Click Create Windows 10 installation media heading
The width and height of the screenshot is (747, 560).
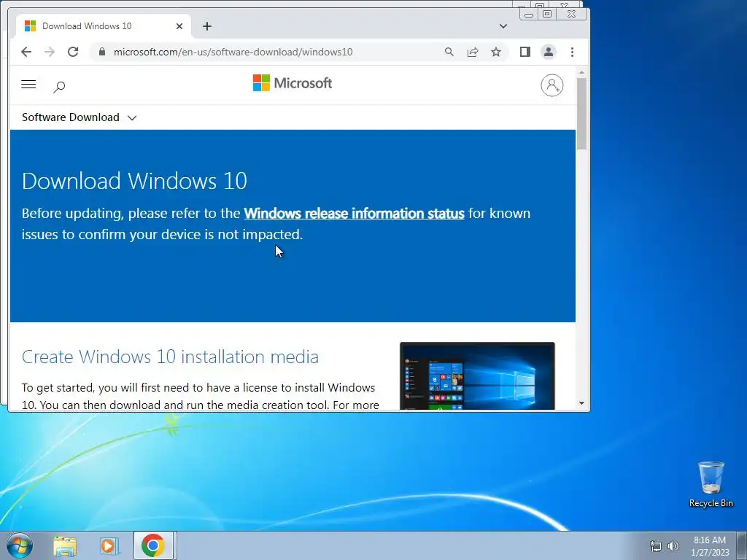click(170, 357)
